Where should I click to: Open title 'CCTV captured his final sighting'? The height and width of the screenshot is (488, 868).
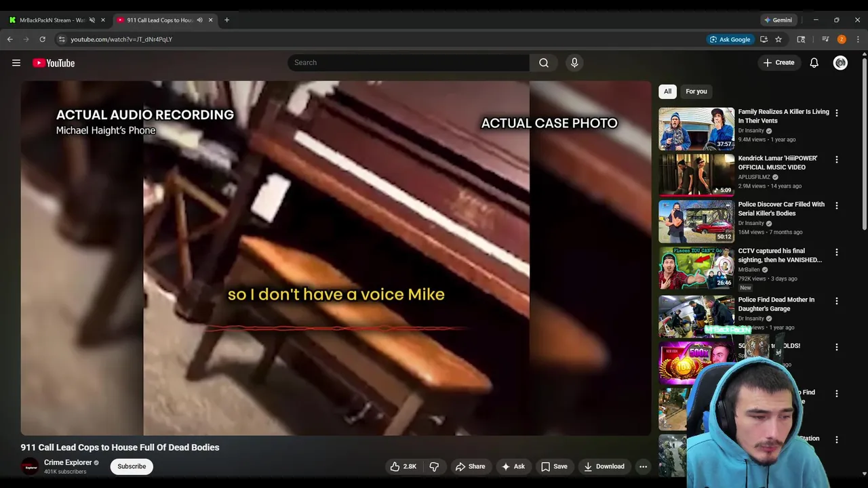pyautogui.click(x=780, y=255)
